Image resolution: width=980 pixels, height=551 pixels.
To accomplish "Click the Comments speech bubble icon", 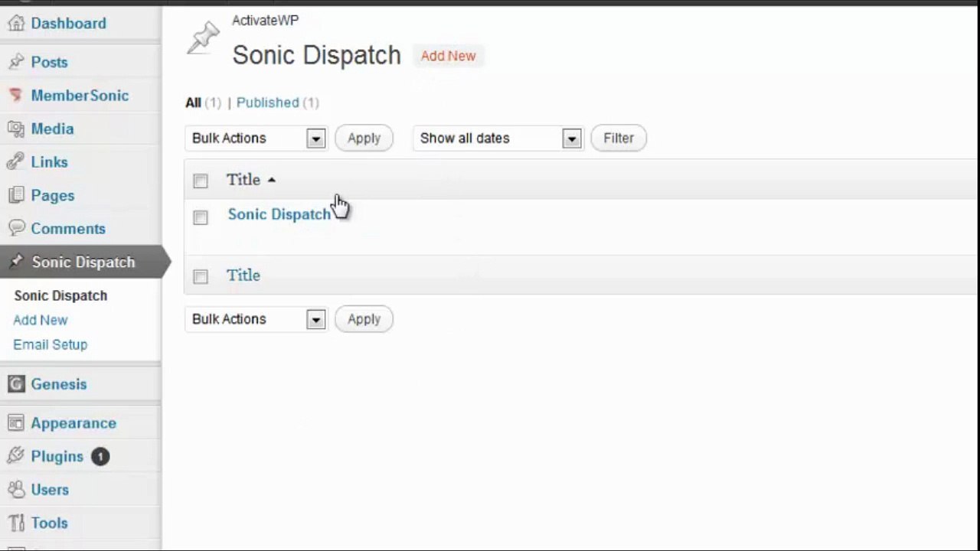I will click(15, 229).
